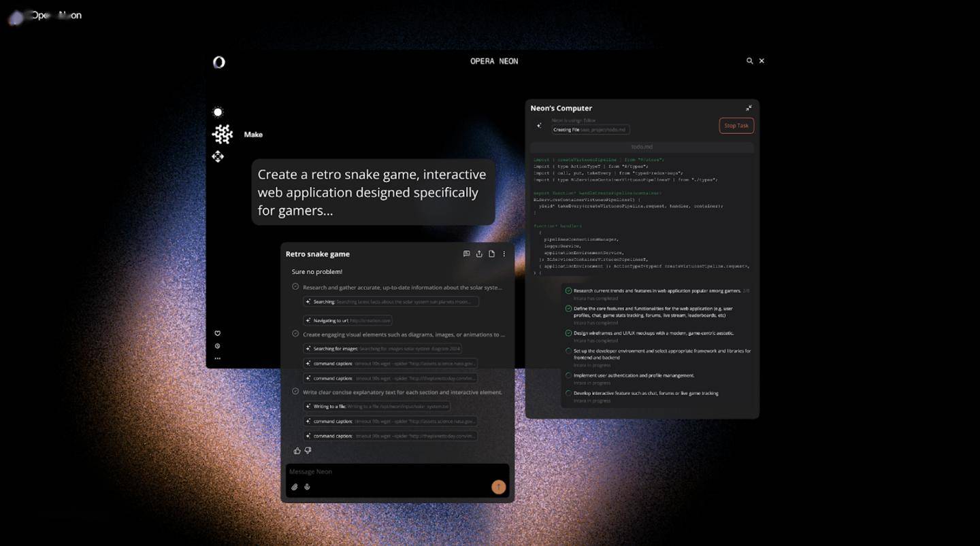980x546 pixels.
Task: Open favorites via the heart icon
Action: pos(218,333)
